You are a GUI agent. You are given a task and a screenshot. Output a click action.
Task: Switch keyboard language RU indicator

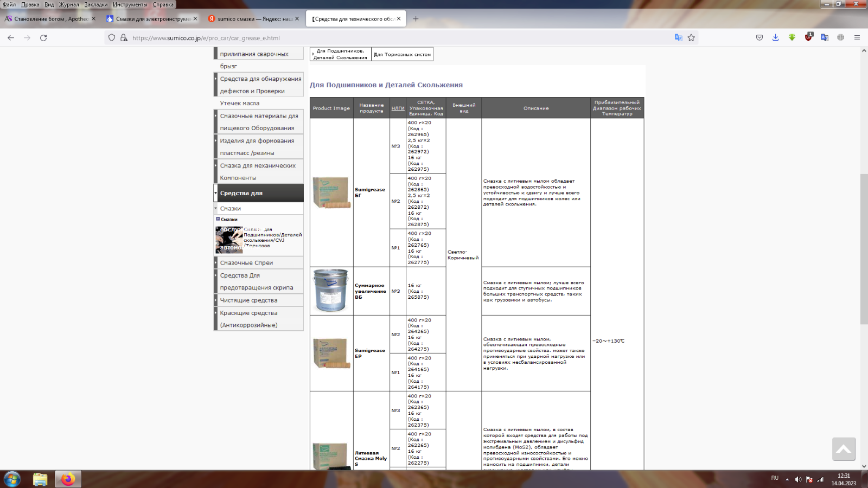pos(775,478)
